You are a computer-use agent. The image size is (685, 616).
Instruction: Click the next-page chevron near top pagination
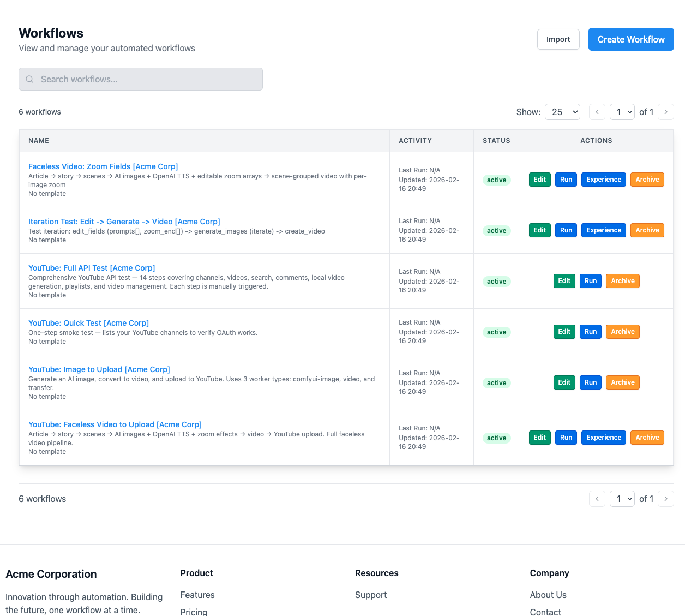(665, 112)
